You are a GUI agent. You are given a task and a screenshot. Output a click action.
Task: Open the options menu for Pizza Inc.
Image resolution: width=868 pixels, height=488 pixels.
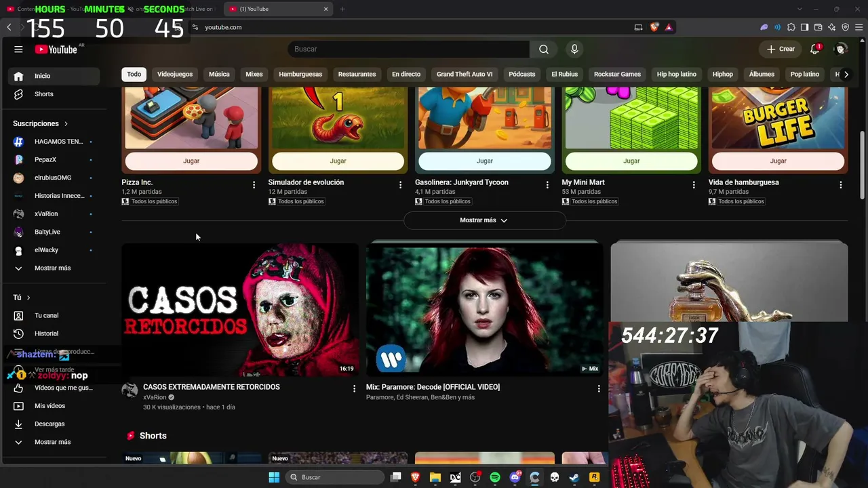(x=254, y=184)
